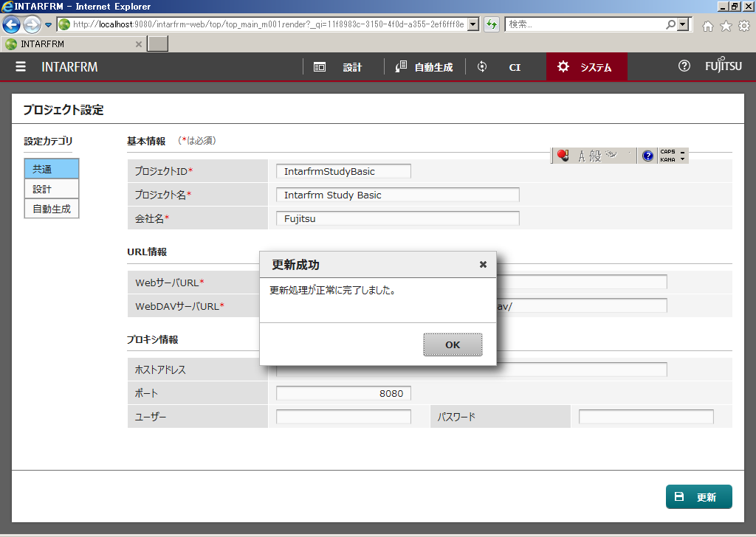Click the help question mark icon near FUJITSU
756x537 pixels.
(684, 66)
